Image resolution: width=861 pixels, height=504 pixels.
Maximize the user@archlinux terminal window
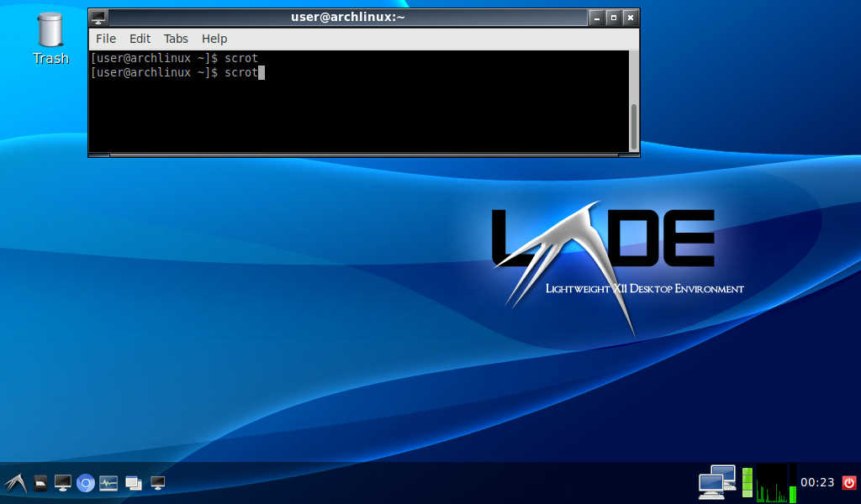point(613,17)
